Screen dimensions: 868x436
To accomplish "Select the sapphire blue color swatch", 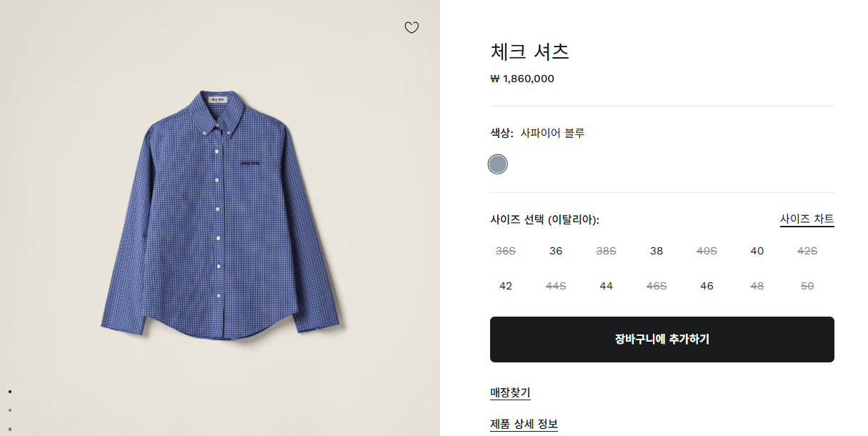I will tap(498, 164).
